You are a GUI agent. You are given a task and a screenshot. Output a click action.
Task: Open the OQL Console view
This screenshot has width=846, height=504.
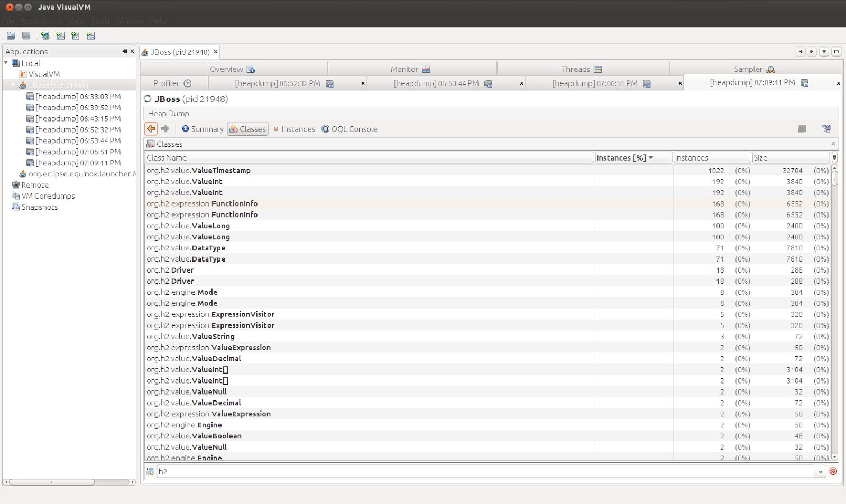pyautogui.click(x=350, y=129)
